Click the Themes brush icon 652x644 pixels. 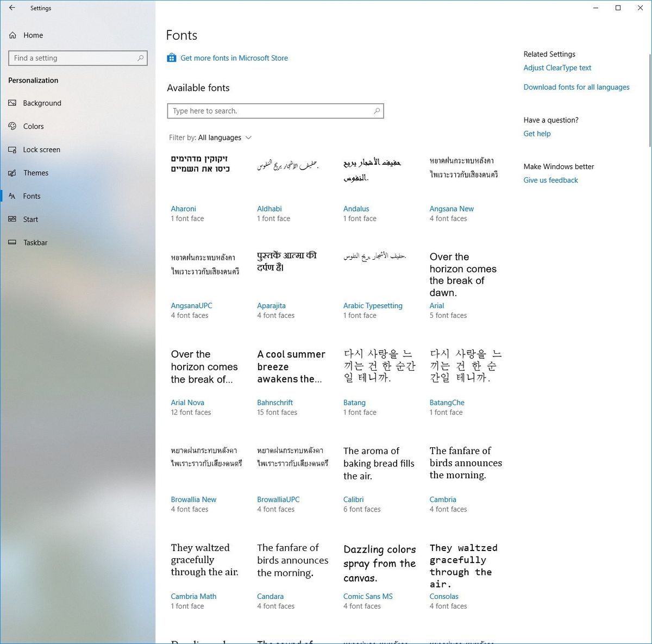pos(12,173)
